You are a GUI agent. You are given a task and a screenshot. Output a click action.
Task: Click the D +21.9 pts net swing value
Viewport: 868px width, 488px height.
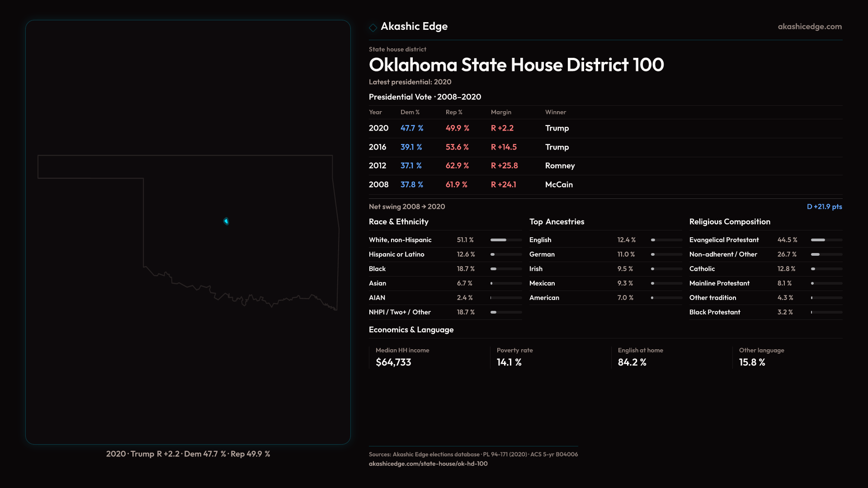pos(824,207)
